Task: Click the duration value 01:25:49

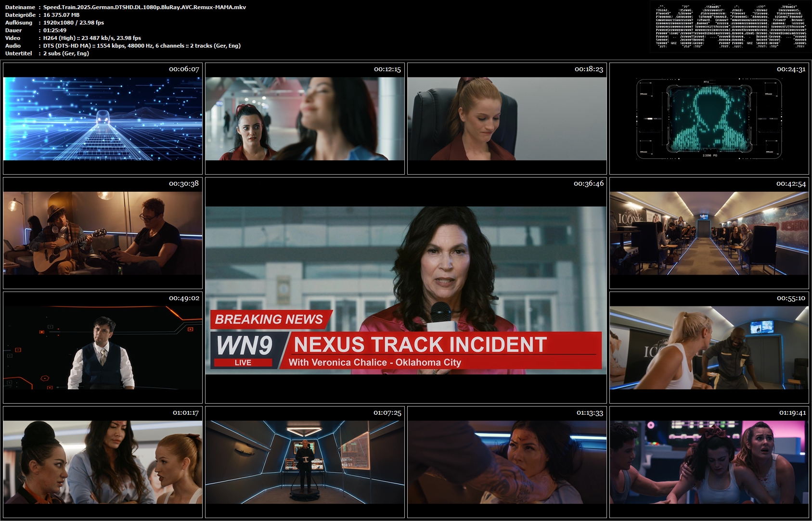Action: tap(55, 30)
